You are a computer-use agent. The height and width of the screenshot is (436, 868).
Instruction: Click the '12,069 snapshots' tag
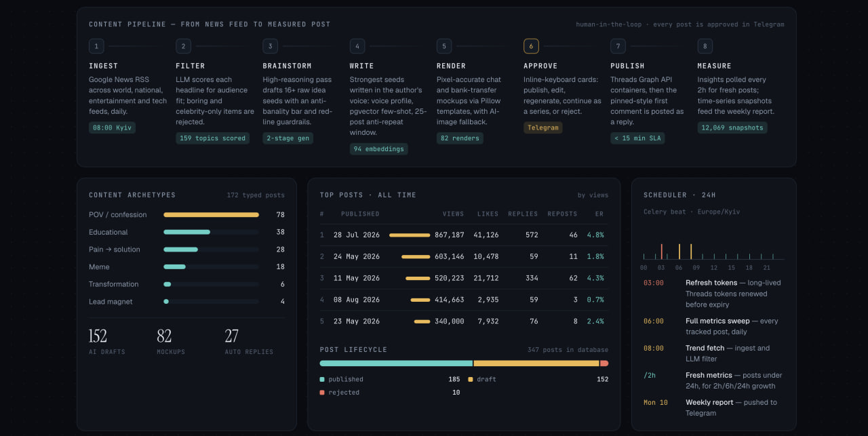tap(732, 127)
